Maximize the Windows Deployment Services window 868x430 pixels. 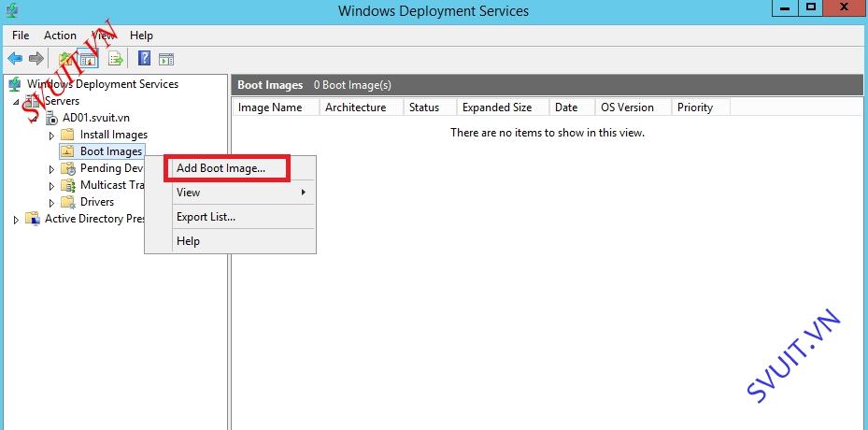click(812, 7)
